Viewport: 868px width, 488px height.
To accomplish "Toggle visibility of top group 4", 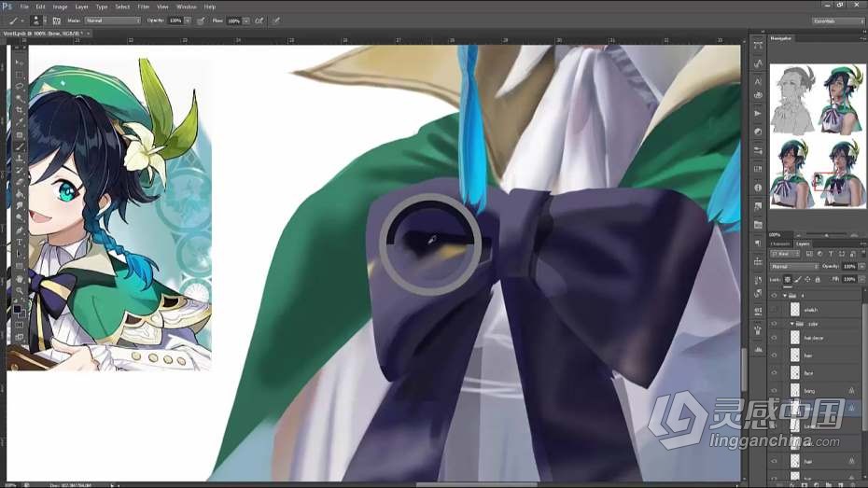I will pyautogui.click(x=774, y=296).
